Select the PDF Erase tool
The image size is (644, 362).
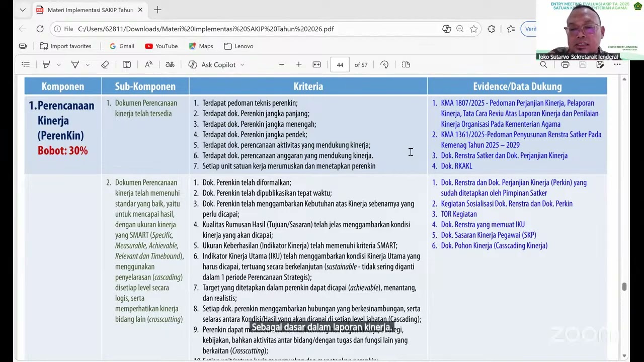tap(105, 64)
